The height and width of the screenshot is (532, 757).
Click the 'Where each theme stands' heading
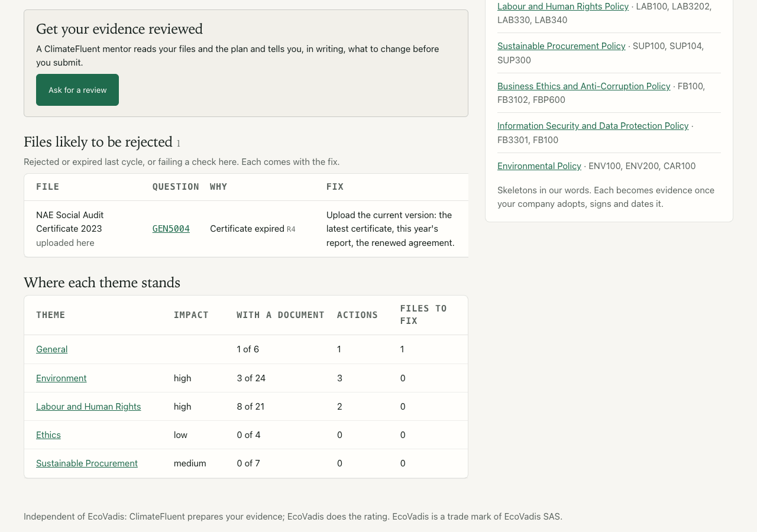pos(102,283)
